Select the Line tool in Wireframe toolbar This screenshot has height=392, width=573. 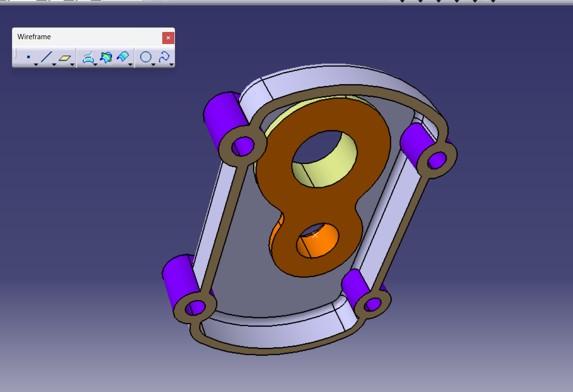point(46,57)
